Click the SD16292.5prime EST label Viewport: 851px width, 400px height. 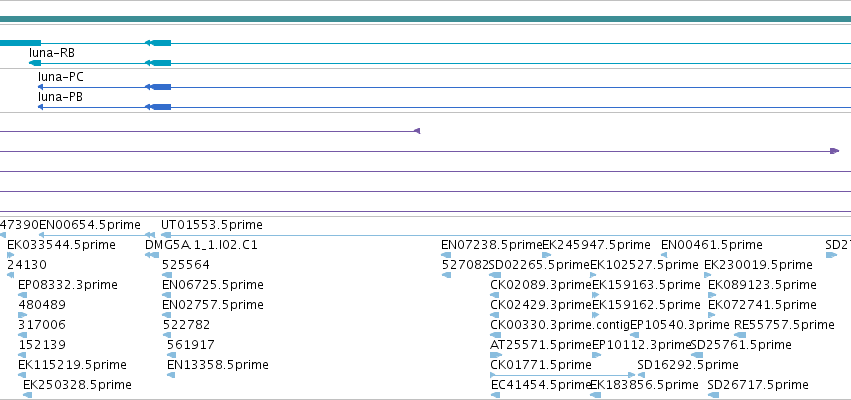(x=688, y=364)
